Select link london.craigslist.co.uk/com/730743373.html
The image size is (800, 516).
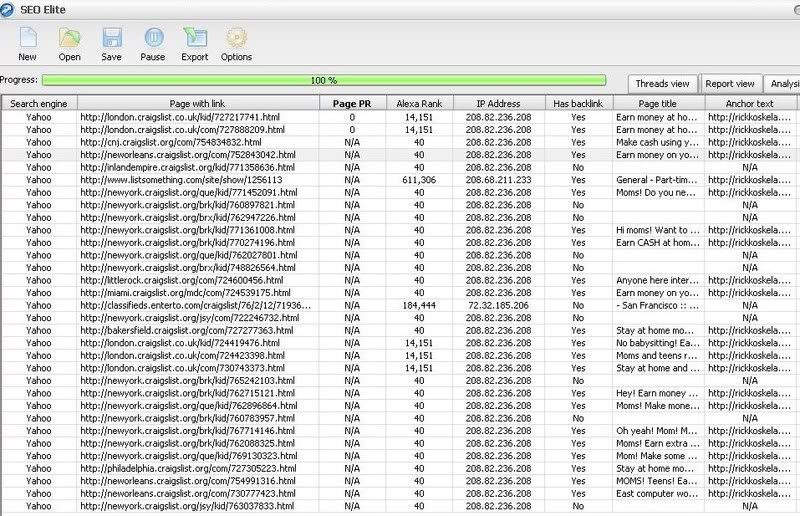[183, 368]
